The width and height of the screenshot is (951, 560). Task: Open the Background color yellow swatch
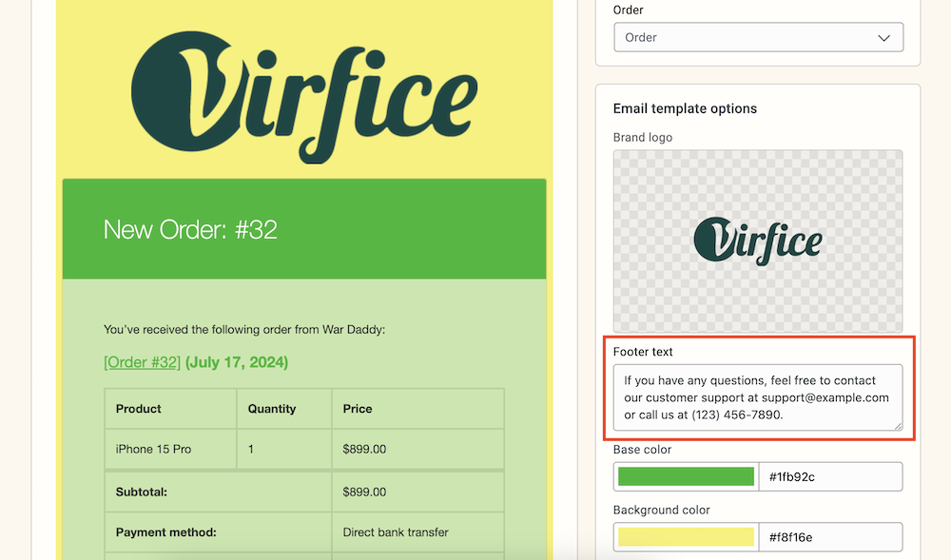pos(686,537)
